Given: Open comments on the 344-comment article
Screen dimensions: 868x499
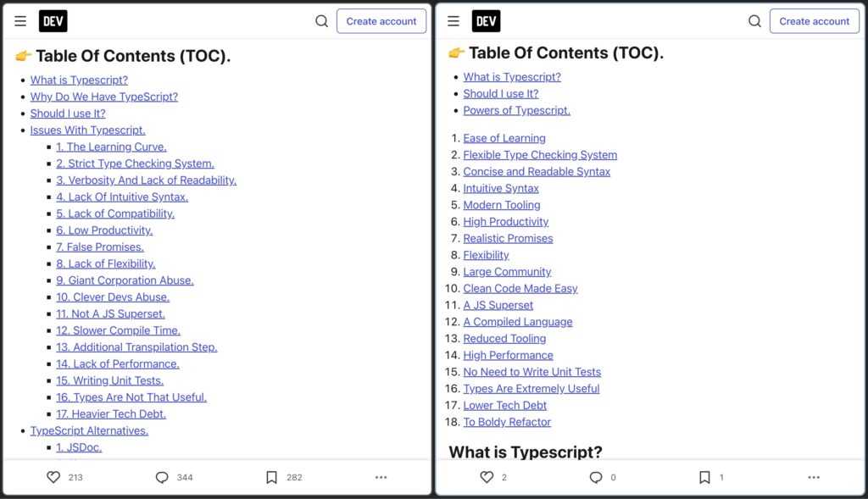Looking at the screenshot, I should point(162,477).
